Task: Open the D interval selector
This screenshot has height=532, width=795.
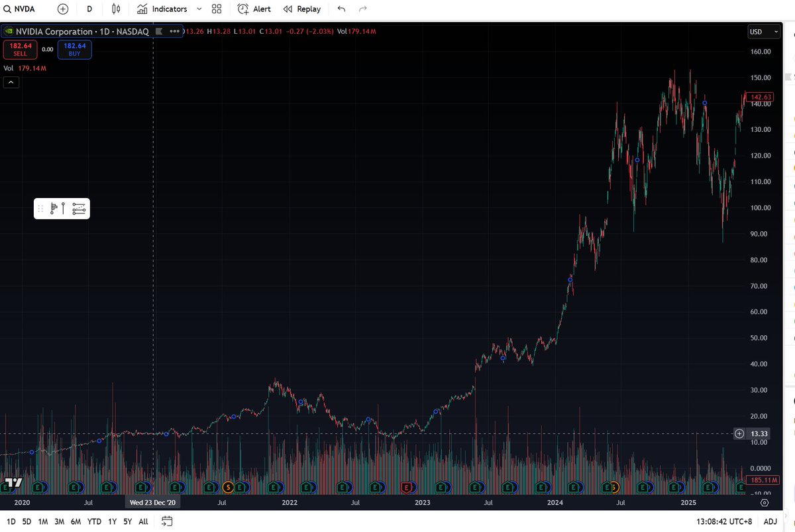Action: click(89, 9)
